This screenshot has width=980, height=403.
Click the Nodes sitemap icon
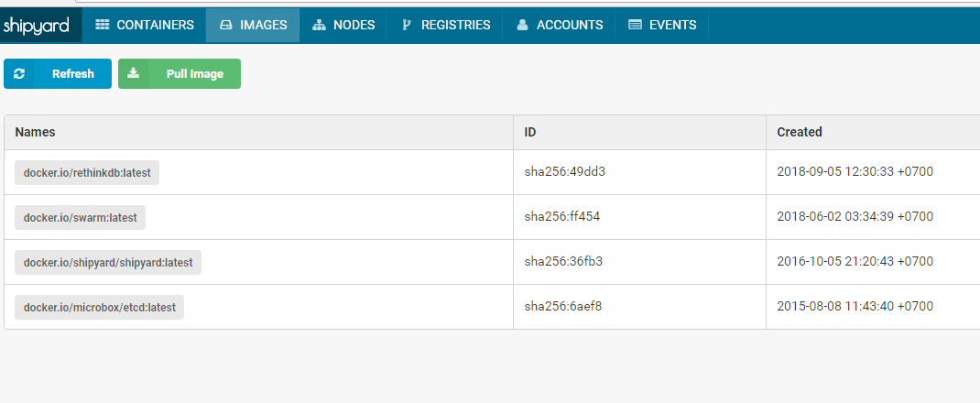coord(320,25)
